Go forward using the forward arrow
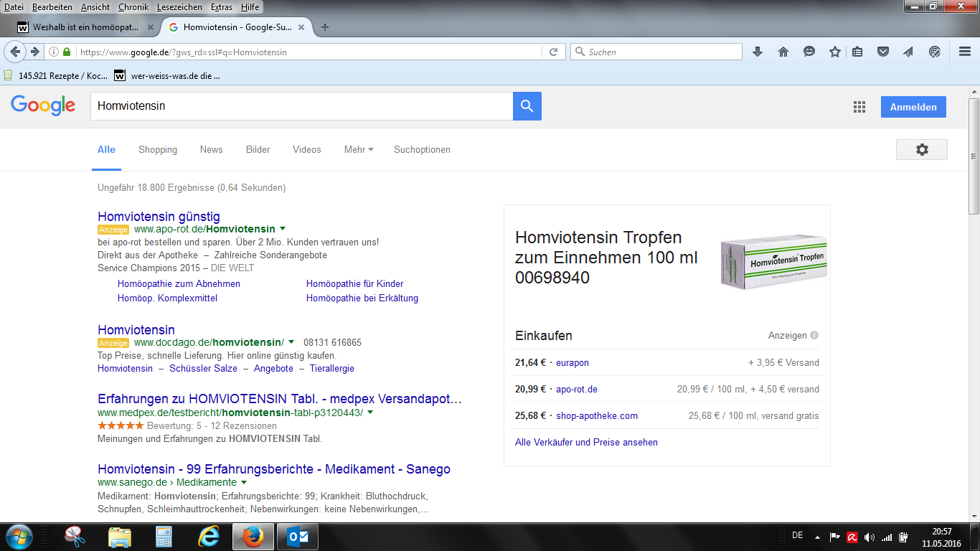Image resolution: width=980 pixels, height=551 pixels. pos(34,52)
